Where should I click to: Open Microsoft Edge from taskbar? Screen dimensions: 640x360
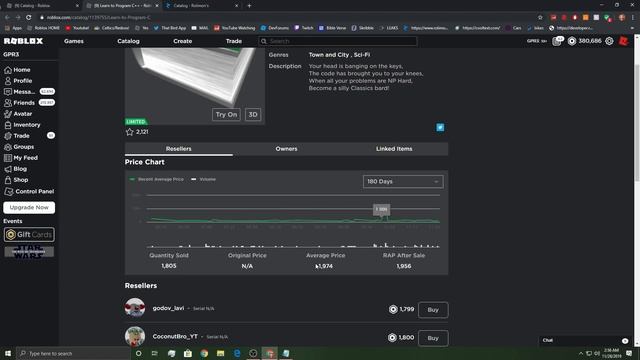click(237, 353)
